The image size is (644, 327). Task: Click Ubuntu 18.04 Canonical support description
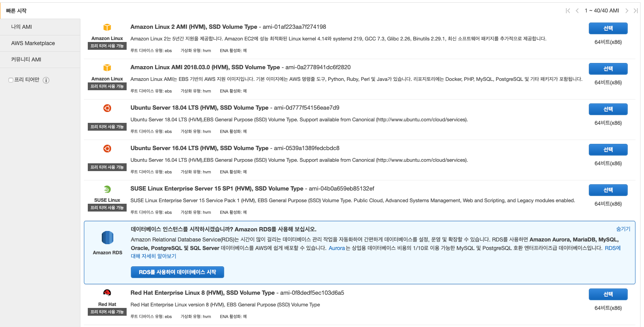[299, 120]
